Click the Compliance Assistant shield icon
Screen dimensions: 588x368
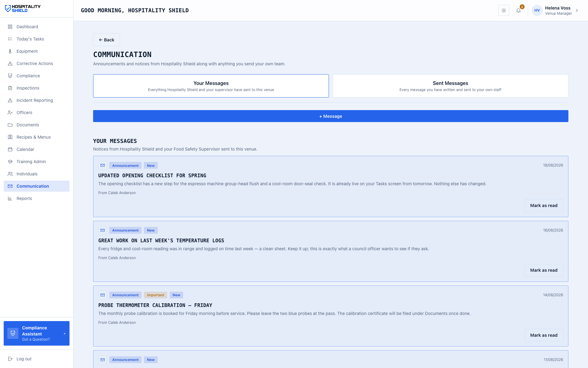[13, 333]
